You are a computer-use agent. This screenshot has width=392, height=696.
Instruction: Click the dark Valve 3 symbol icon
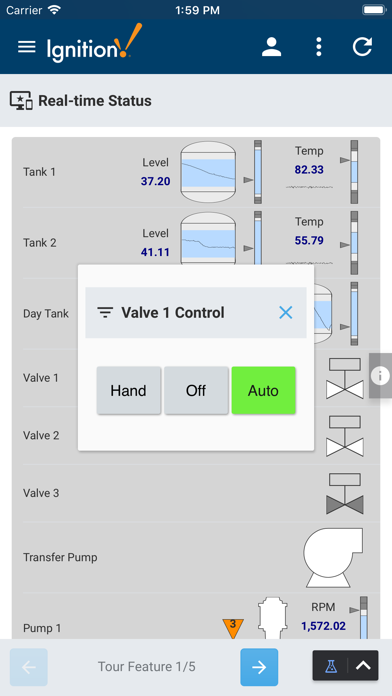(345, 494)
